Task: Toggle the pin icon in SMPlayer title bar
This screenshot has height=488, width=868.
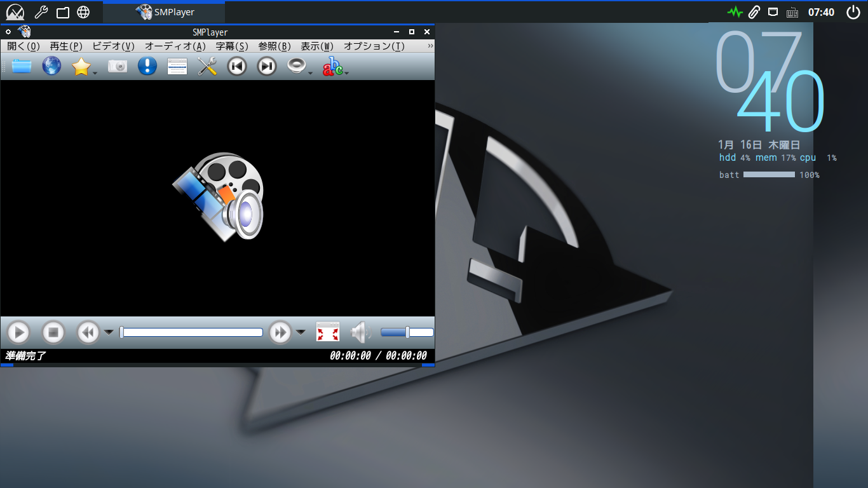Action: (x=8, y=32)
